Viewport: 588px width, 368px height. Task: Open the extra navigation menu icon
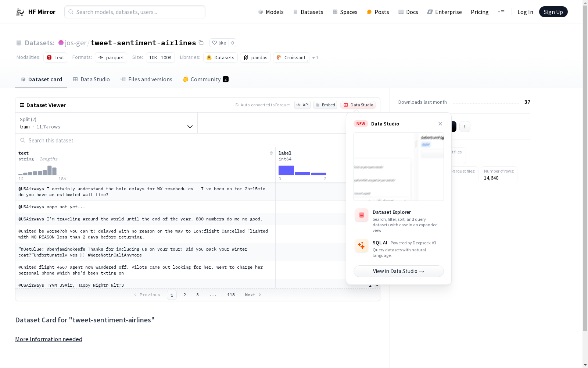(x=501, y=12)
